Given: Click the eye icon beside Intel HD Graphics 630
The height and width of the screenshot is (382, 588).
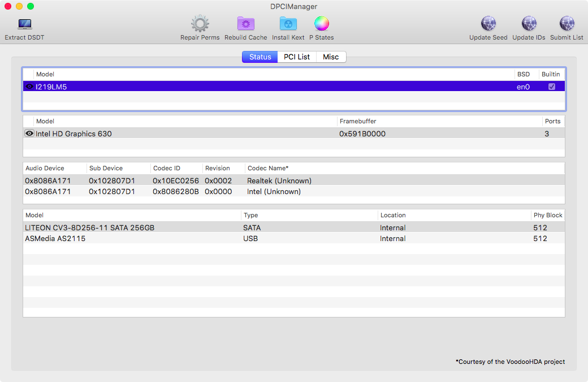Looking at the screenshot, I should click(x=29, y=134).
